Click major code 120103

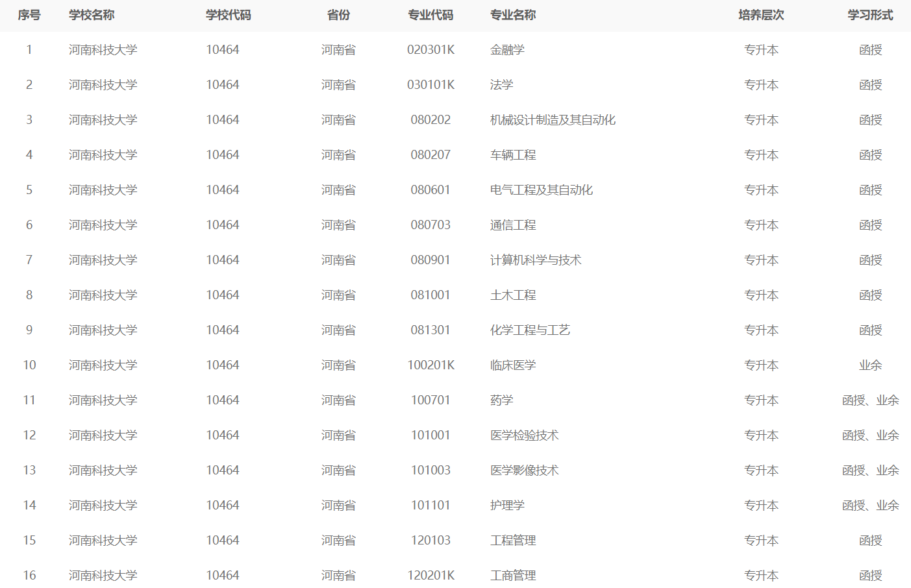point(431,541)
